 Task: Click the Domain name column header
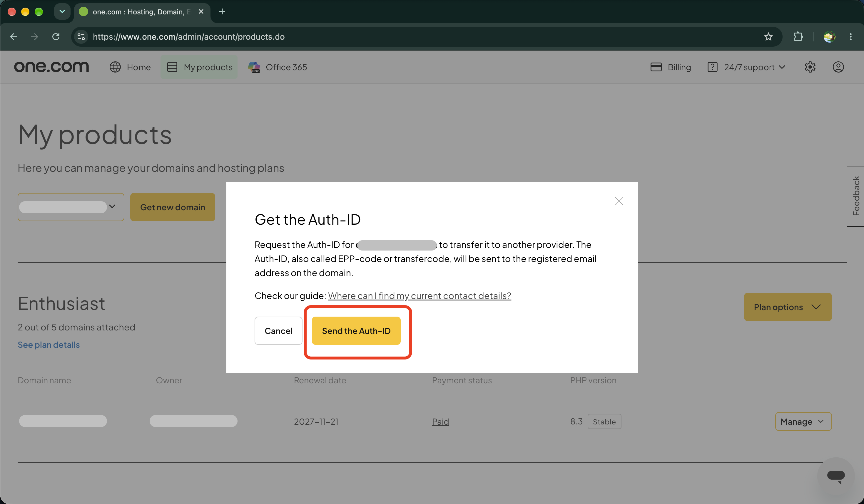click(x=44, y=380)
